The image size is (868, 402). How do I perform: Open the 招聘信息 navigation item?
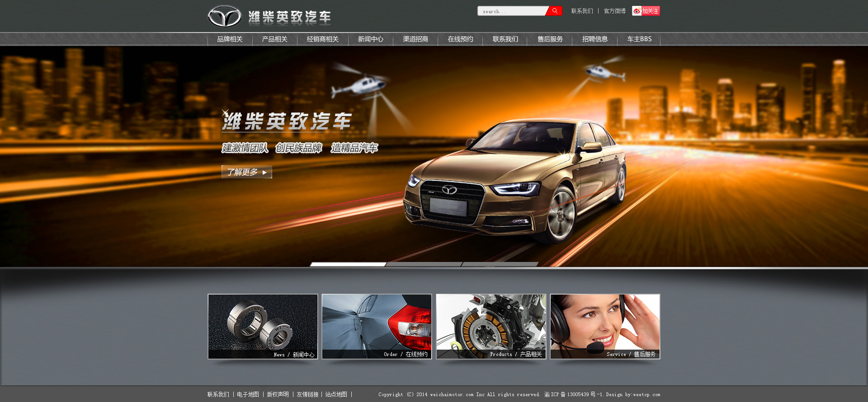pos(594,39)
